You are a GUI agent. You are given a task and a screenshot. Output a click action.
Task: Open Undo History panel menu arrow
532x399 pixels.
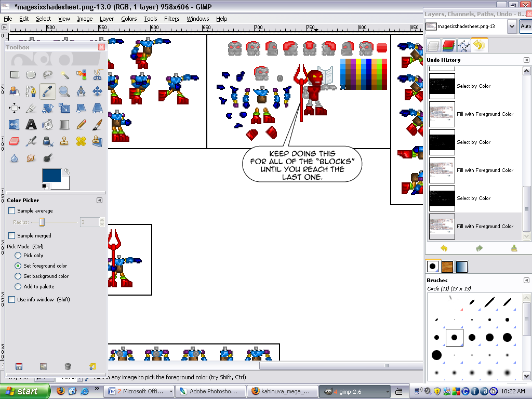(x=526, y=60)
